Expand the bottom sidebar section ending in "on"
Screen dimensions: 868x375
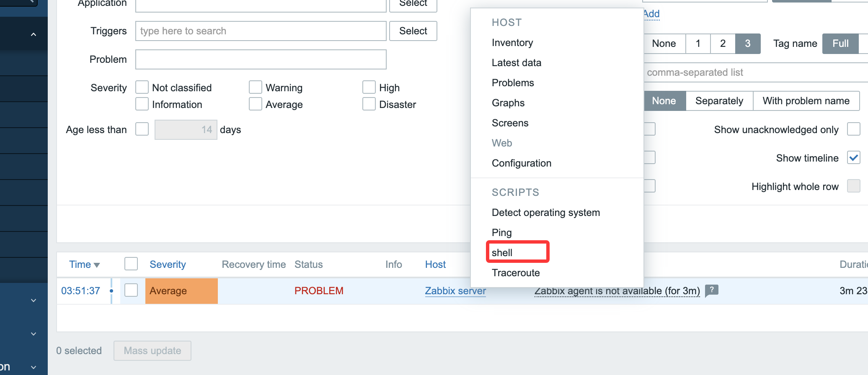pos(34,367)
